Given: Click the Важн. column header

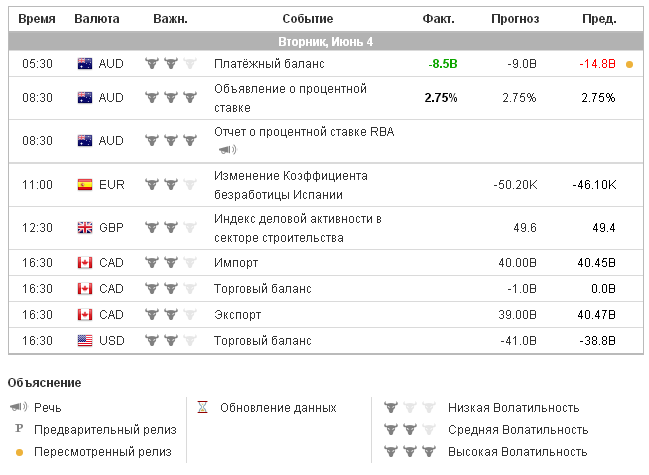Looking at the screenshot, I should point(170,19).
